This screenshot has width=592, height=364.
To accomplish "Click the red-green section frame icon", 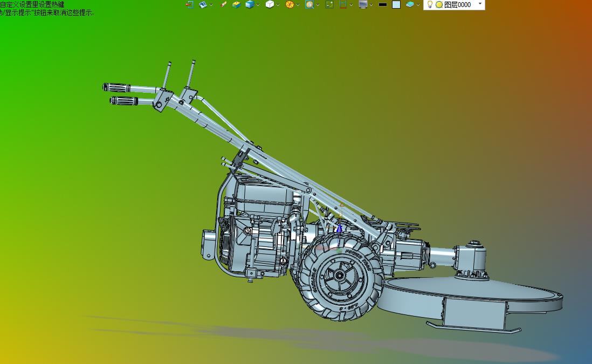I will click(343, 4).
